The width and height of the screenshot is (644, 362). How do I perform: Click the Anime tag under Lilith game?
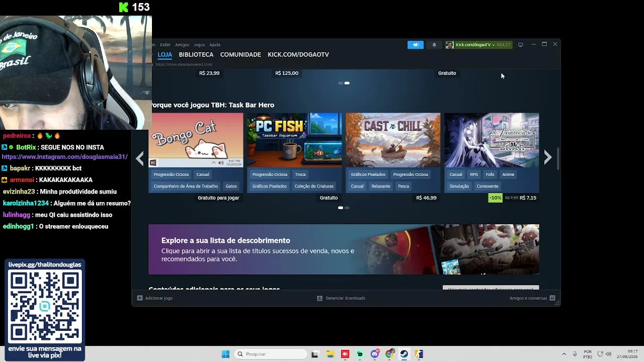(x=508, y=174)
